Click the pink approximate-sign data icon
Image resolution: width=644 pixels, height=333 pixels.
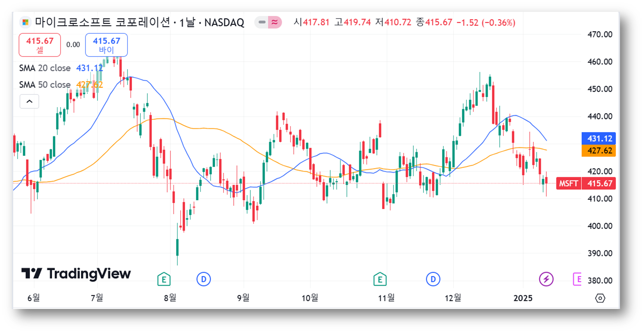tap(275, 22)
